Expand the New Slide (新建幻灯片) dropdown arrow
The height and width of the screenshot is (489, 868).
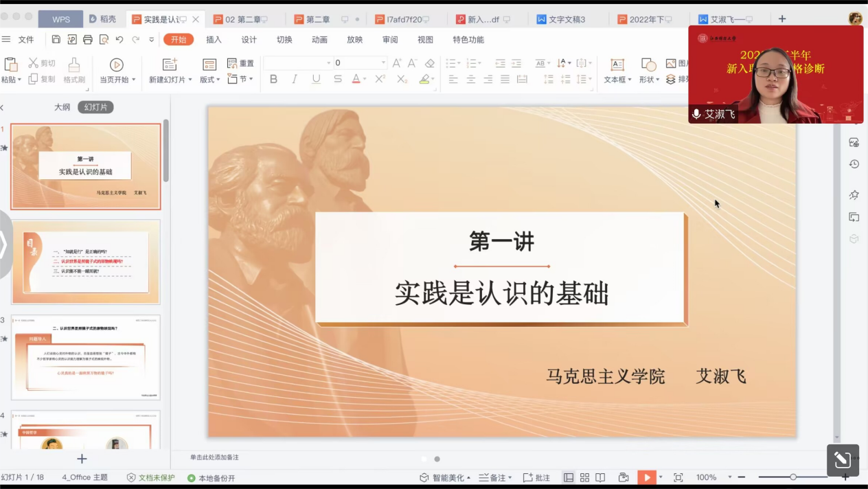click(190, 80)
